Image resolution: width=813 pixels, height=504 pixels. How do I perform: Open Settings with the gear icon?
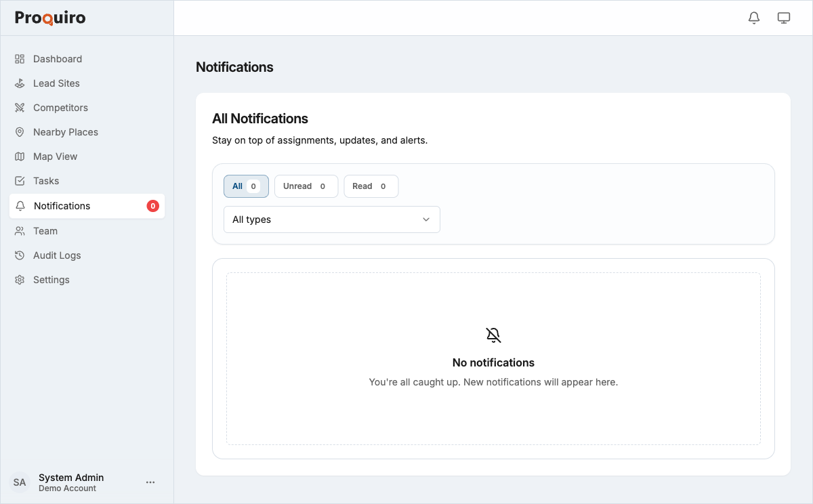[x=20, y=279]
